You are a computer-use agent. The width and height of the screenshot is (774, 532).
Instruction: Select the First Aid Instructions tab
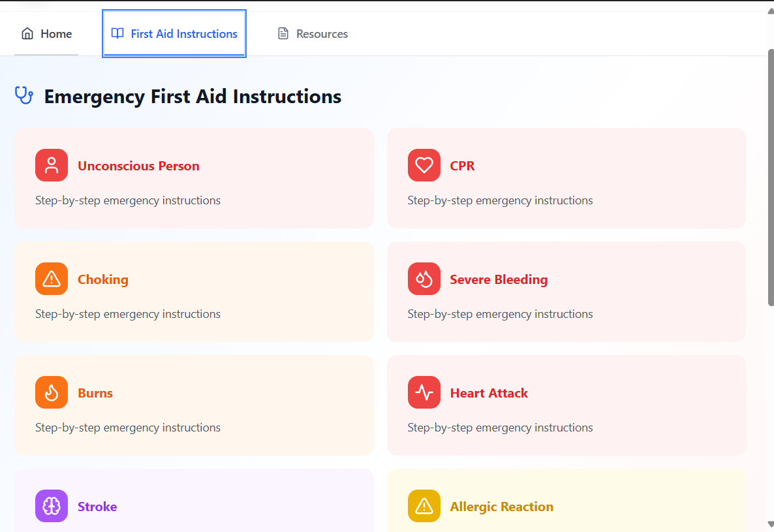[x=174, y=34]
